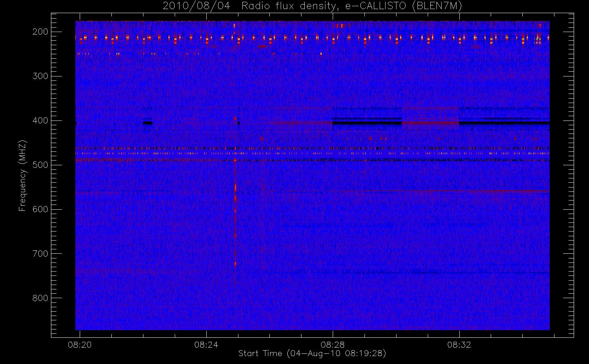This screenshot has width=589, height=364.
Task: Click the 800 frequency tick label
Action: [40, 298]
